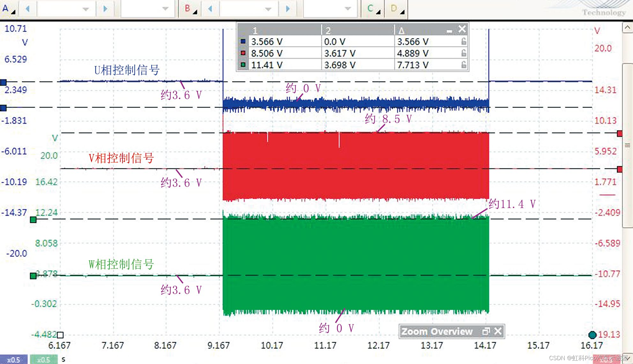The height and width of the screenshot is (364, 633).
Task: Minimize the ruler legend panel
Action: point(449,31)
